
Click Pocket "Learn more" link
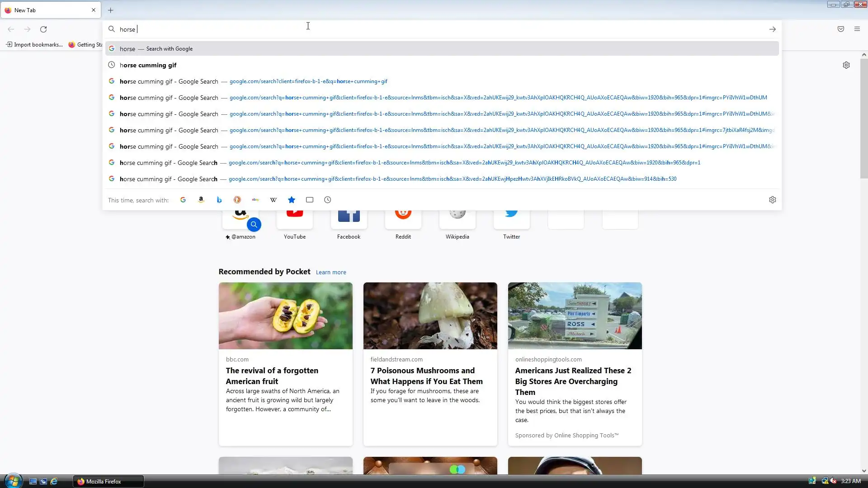[x=331, y=272]
